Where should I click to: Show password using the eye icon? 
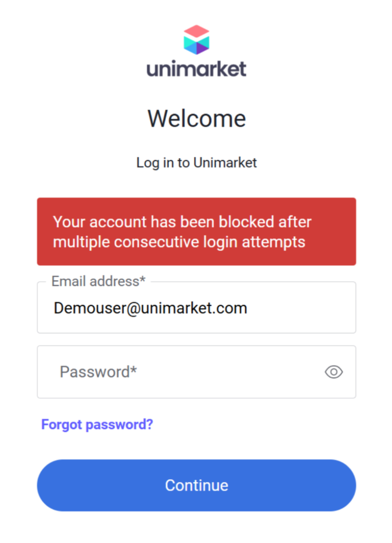[334, 372]
